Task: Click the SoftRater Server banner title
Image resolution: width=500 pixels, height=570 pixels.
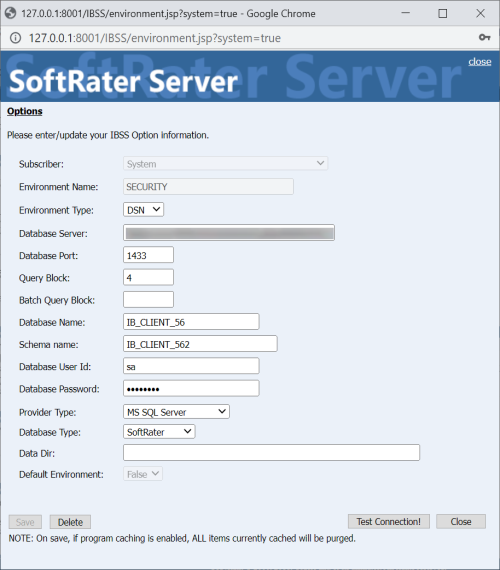Action: point(123,81)
